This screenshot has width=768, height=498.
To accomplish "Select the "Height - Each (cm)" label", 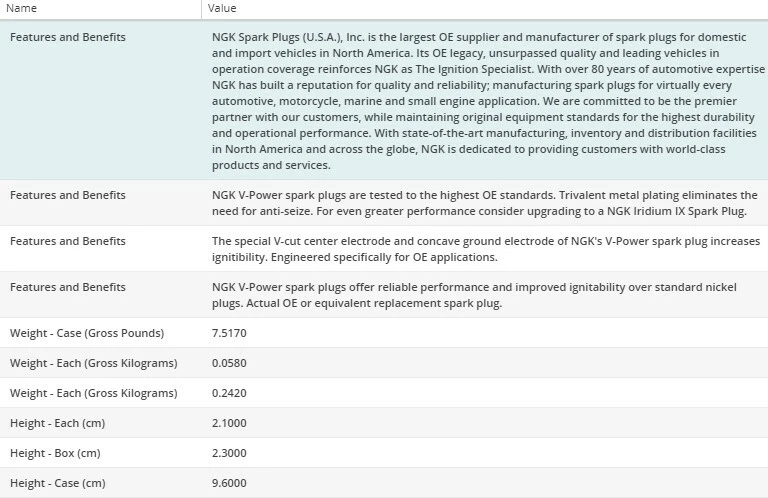I will tap(57, 423).
